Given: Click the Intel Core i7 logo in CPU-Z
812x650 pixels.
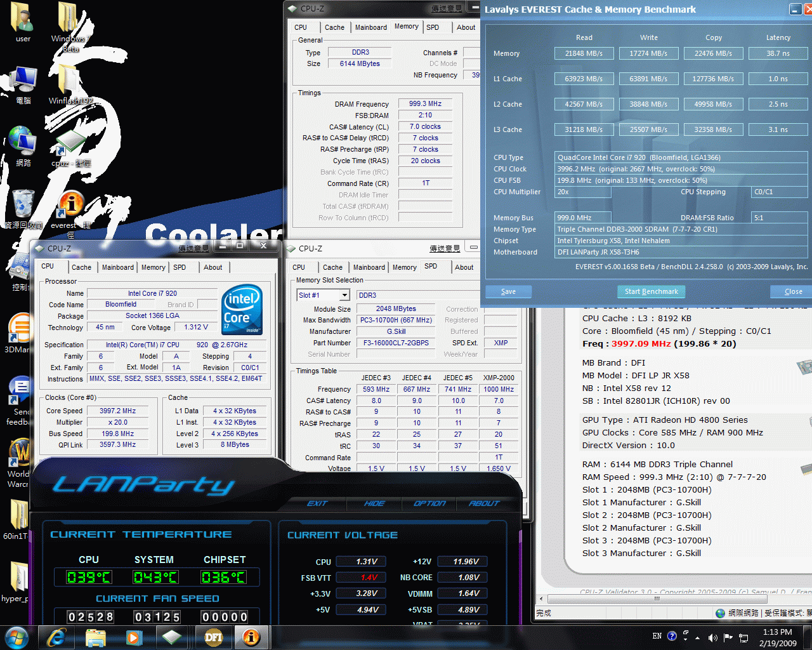Looking at the screenshot, I should click(x=242, y=309).
